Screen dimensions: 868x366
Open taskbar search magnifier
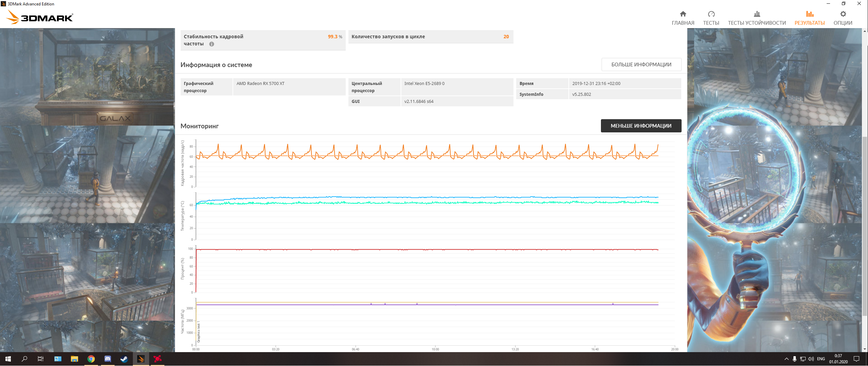click(x=24, y=359)
